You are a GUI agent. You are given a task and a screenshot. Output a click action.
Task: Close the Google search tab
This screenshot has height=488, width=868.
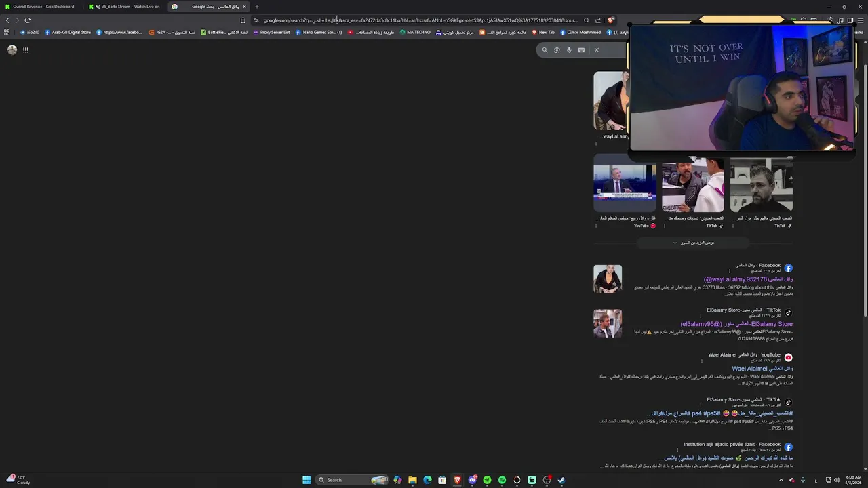tap(244, 7)
